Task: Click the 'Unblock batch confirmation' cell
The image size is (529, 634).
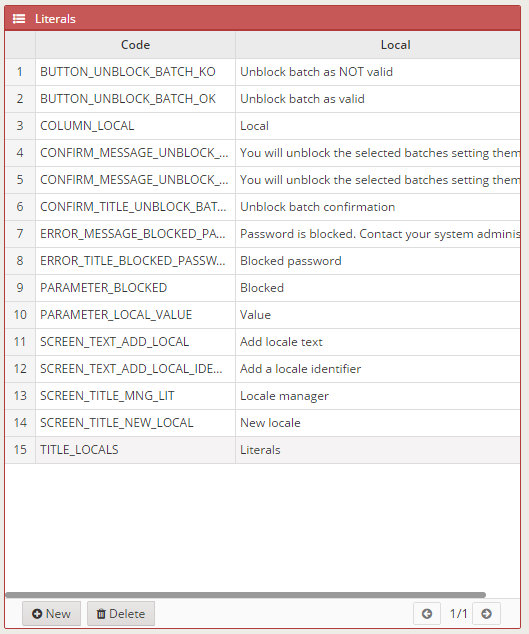Action: click(378, 207)
